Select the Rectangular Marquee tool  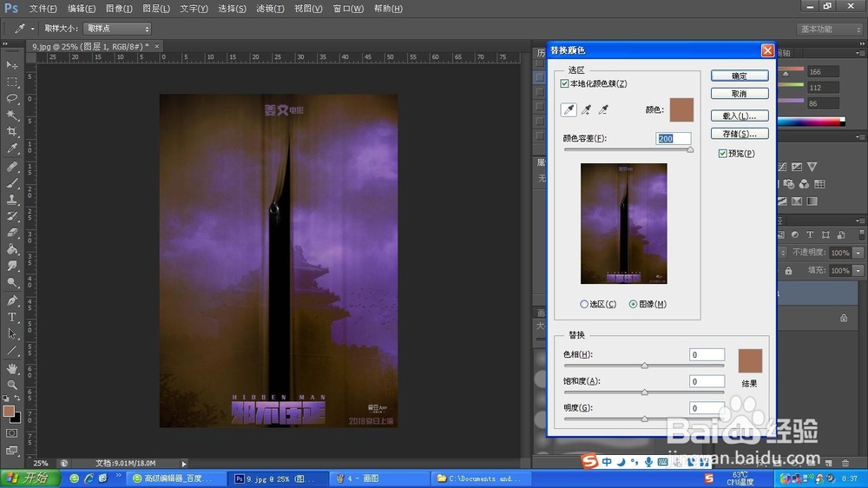click(12, 82)
